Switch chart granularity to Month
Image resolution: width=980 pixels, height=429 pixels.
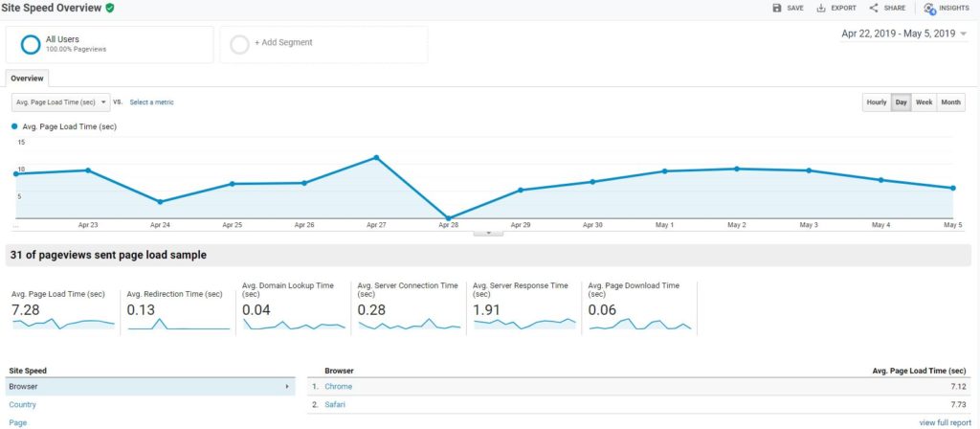(x=950, y=102)
